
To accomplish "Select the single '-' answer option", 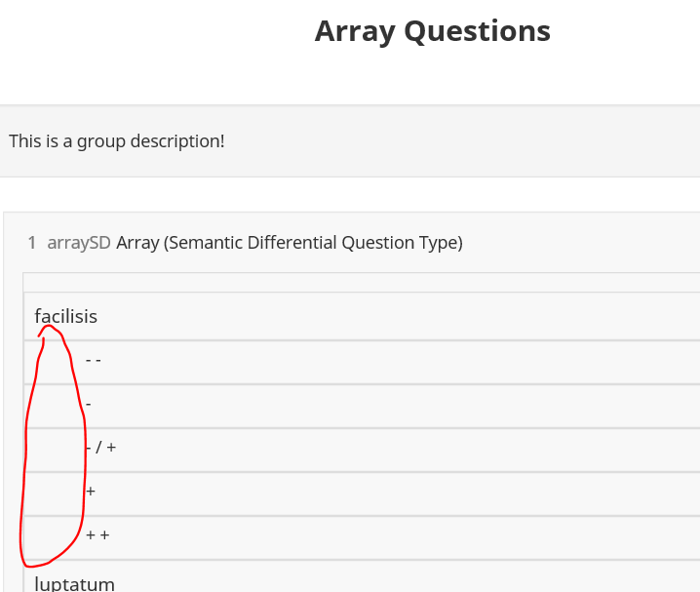I will click(89, 404).
